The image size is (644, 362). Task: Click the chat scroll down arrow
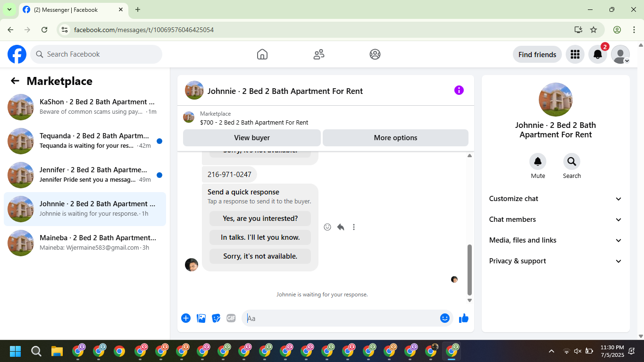click(469, 300)
